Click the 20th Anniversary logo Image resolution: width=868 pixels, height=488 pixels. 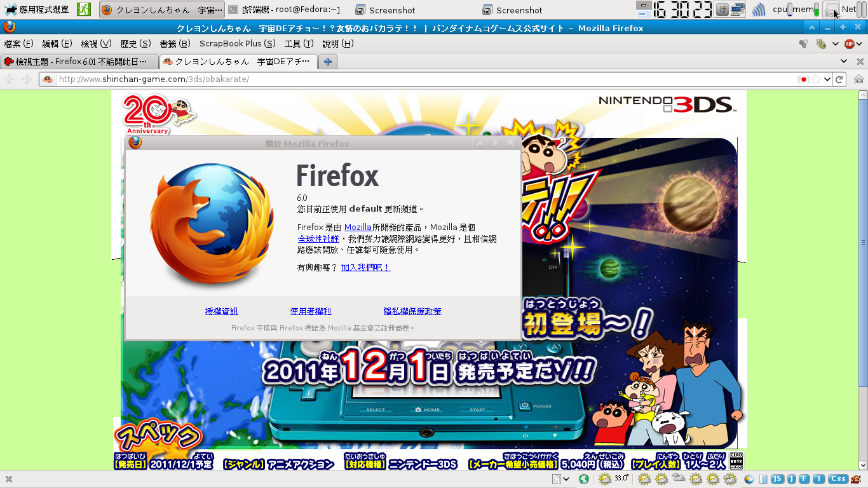[x=159, y=114]
